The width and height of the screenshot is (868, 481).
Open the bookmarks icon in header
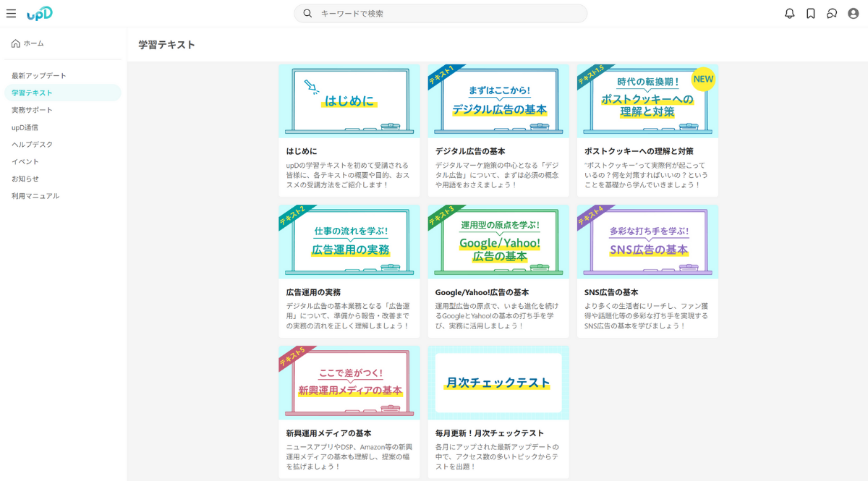[x=811, y=14]
